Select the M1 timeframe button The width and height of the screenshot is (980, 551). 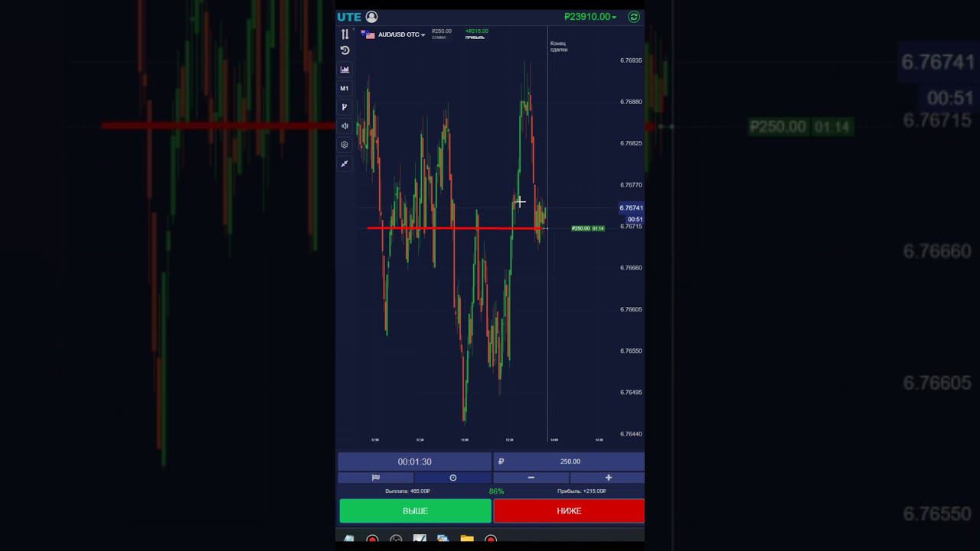(x=345, y=89)
